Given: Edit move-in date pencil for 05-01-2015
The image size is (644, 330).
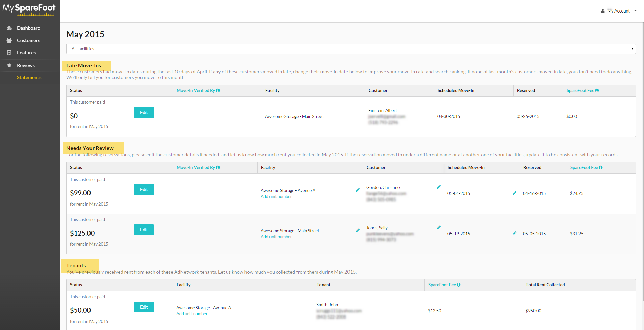Looking at the screenshot, I should coord(515,193).
